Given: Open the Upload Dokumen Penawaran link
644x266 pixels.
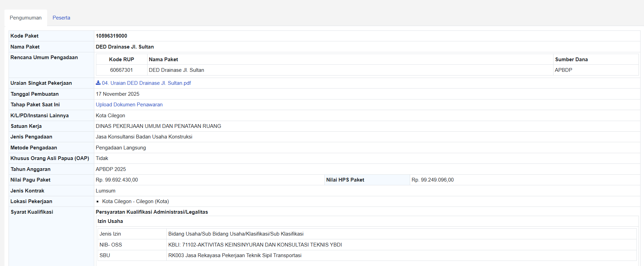Looking at the screenshot, I should pyautogui.click(x=129, y=105).
